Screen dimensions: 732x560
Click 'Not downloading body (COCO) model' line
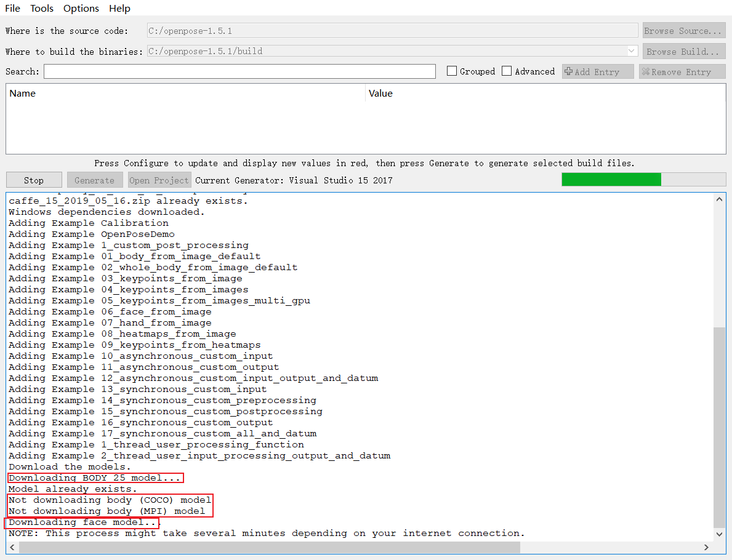tap(110, 500)
